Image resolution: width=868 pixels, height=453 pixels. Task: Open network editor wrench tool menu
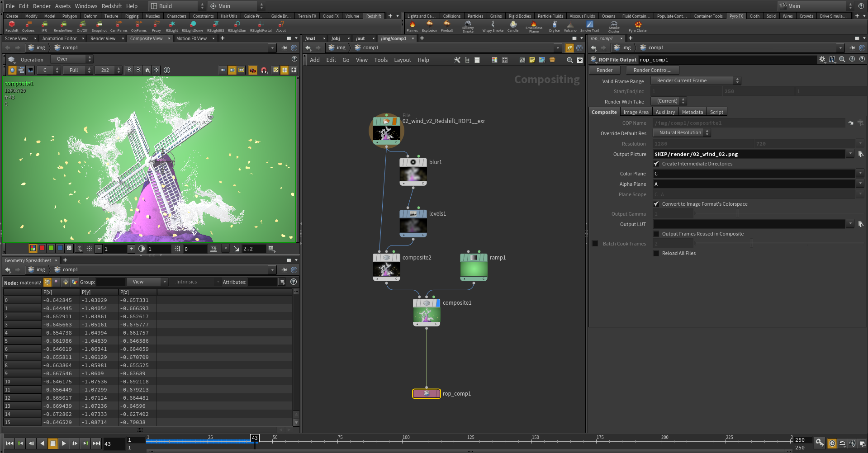[x=457, y=60]
